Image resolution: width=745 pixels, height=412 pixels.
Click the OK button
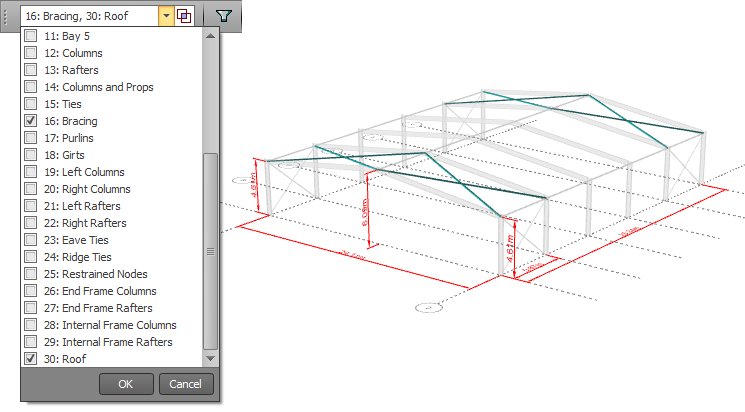tap(126, 384)
